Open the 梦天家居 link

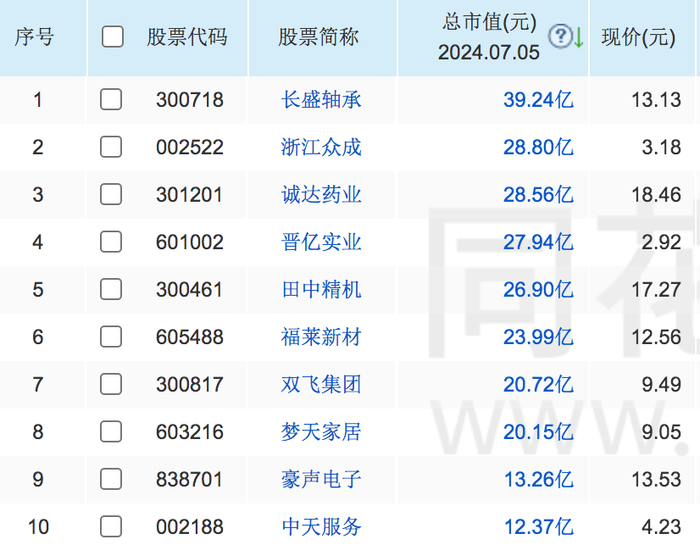click(x=321, y=432)
